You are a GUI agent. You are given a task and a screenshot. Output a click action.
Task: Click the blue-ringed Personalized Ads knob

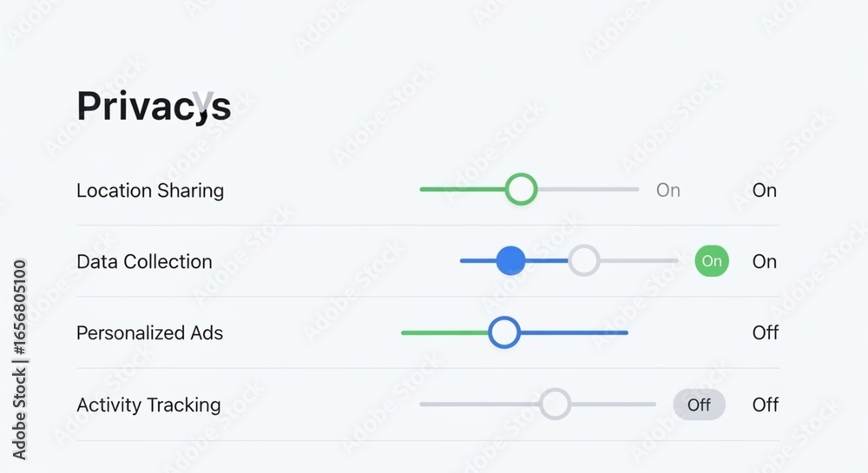pyautogui.click(x=504, y=332)
